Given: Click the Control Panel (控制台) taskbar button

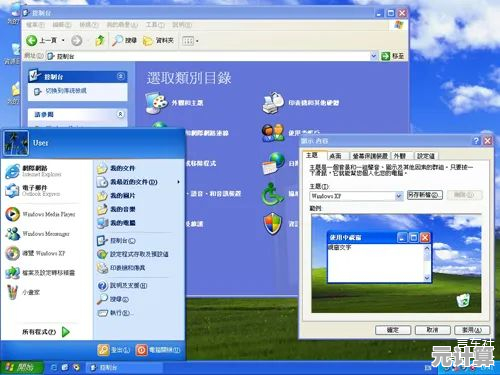Looking at the screenshot, I should click(124, 368).
